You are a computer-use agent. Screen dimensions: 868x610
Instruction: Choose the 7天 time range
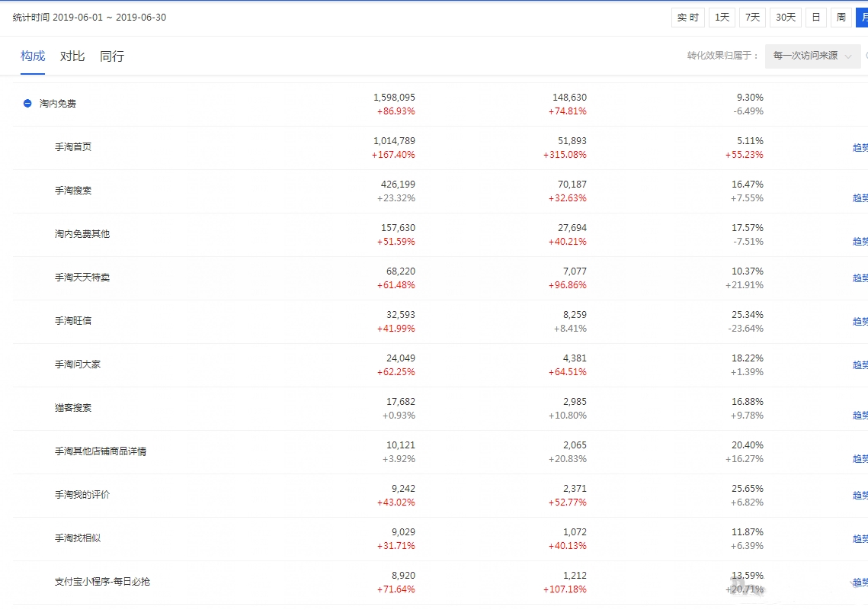point(752,18)
